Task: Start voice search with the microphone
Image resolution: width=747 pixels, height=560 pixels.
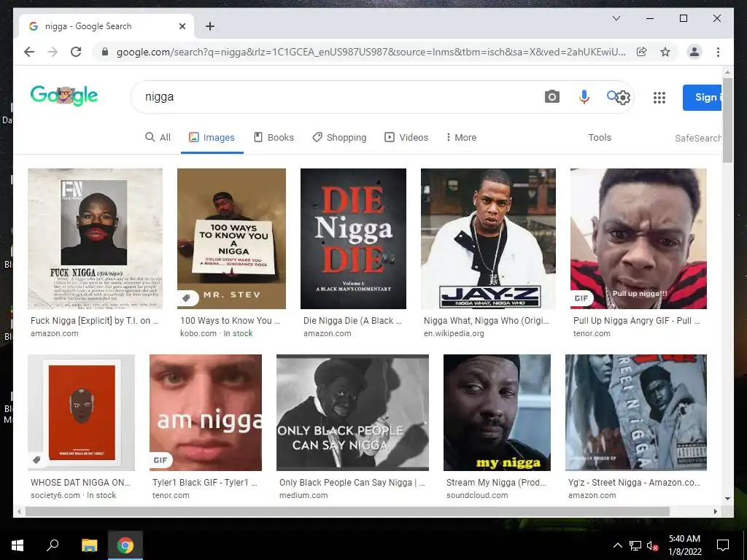Action: 584,97
